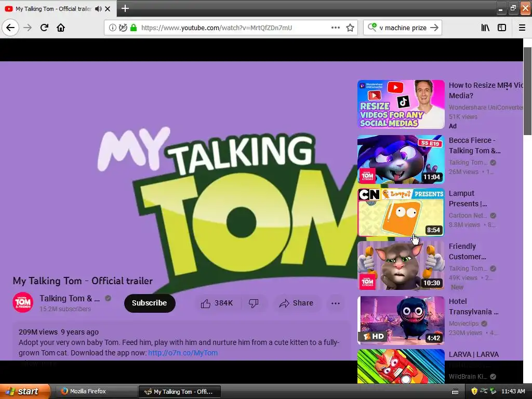Click the 11:43 AM system clock
The image size is (532, 399).
513,391
